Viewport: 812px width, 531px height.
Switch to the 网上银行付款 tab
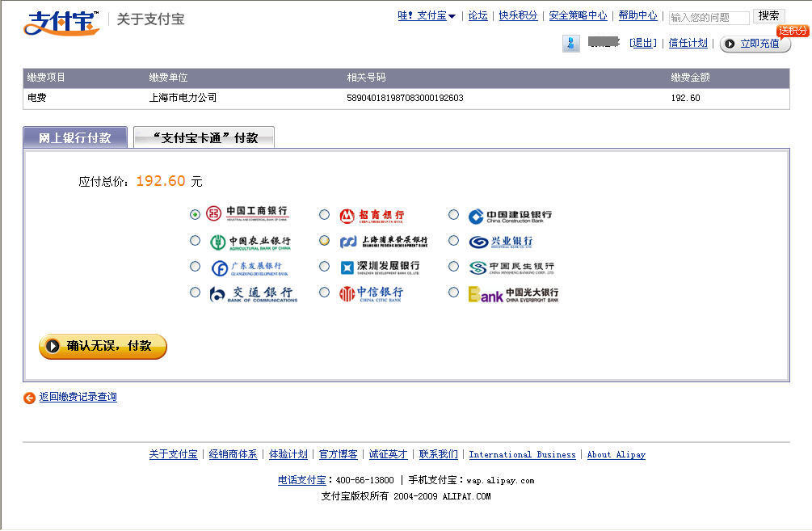pos(75,137)
